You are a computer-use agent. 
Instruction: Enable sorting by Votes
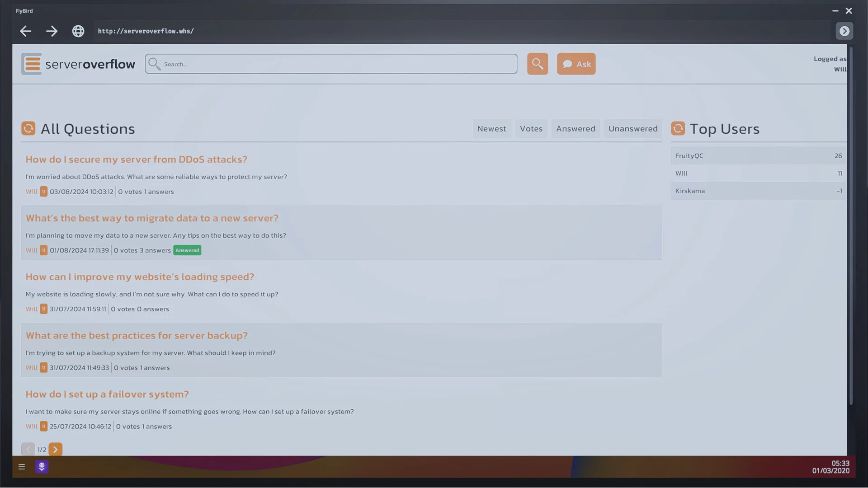(x=531, y=128)
